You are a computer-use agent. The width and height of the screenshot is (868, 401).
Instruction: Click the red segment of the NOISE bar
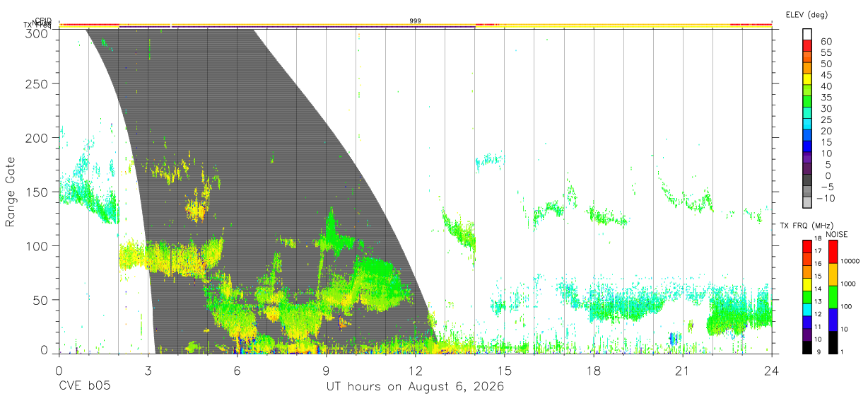[833, 251]
